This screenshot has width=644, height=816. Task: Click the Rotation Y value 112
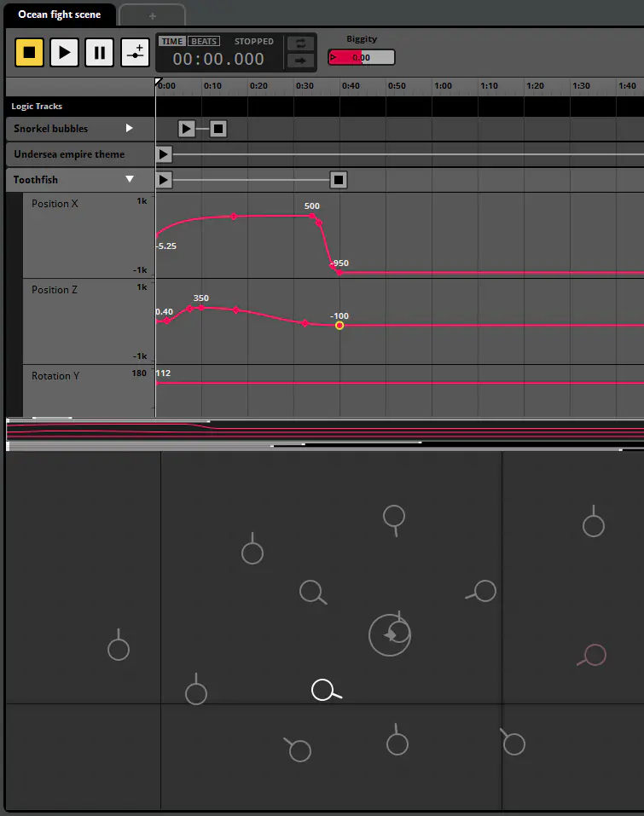163,373
